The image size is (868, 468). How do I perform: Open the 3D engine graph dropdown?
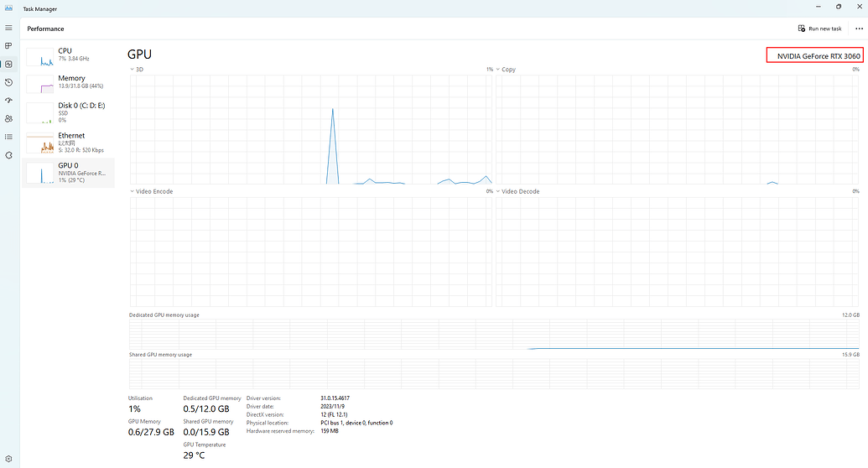(x=137, y=70)
